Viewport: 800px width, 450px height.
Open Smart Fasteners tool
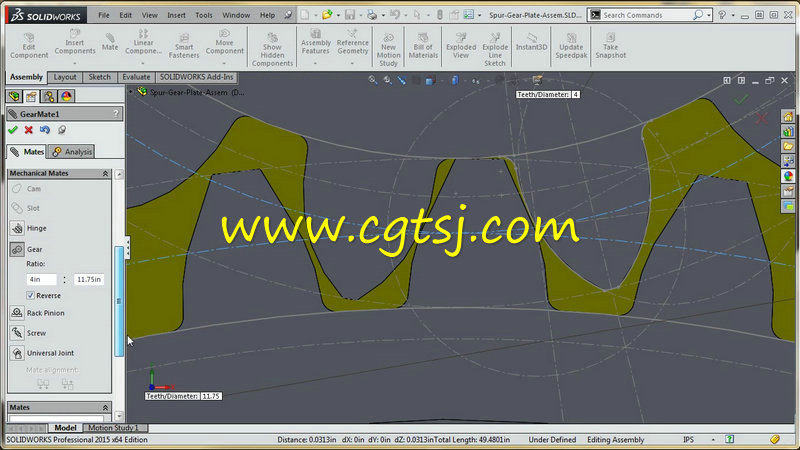(184, 46)
